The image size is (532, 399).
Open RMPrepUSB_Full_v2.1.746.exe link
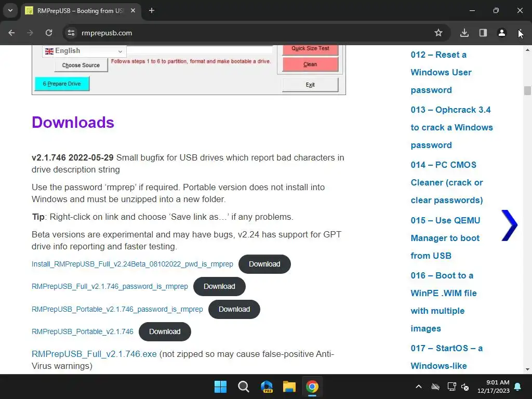tap(94, 354)
